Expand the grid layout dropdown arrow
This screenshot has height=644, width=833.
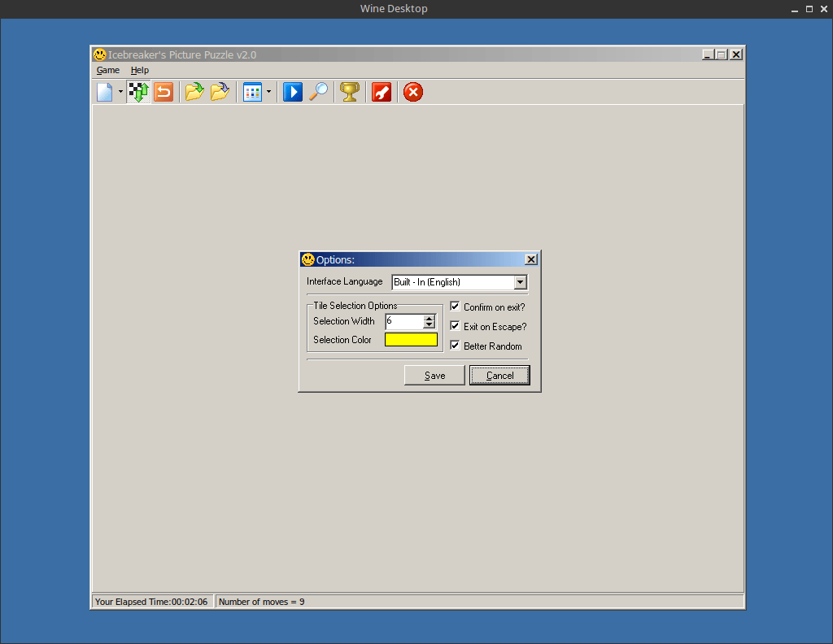click(x=268, y=92)
